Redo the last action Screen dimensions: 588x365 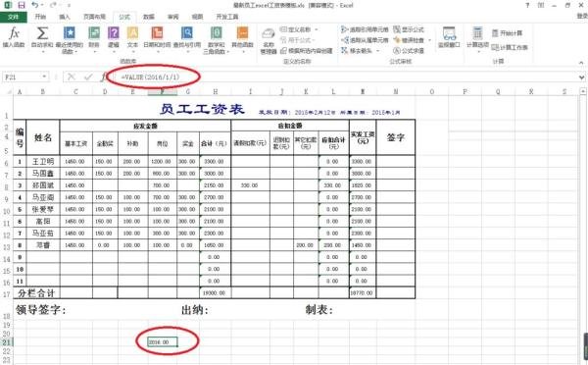(53, 5)
